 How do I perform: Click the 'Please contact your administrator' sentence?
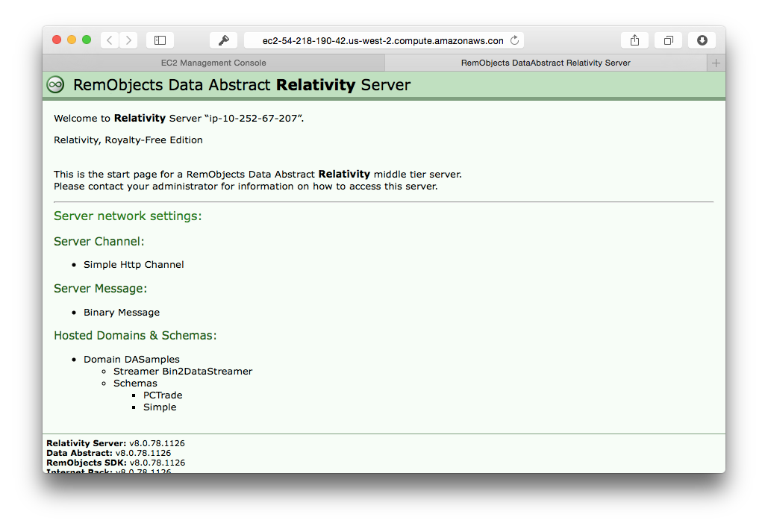[246, 186]
